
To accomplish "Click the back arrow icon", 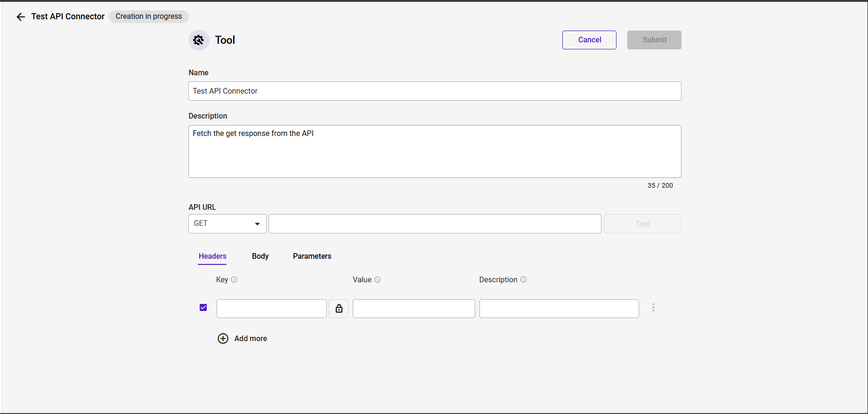I will 20,17.
